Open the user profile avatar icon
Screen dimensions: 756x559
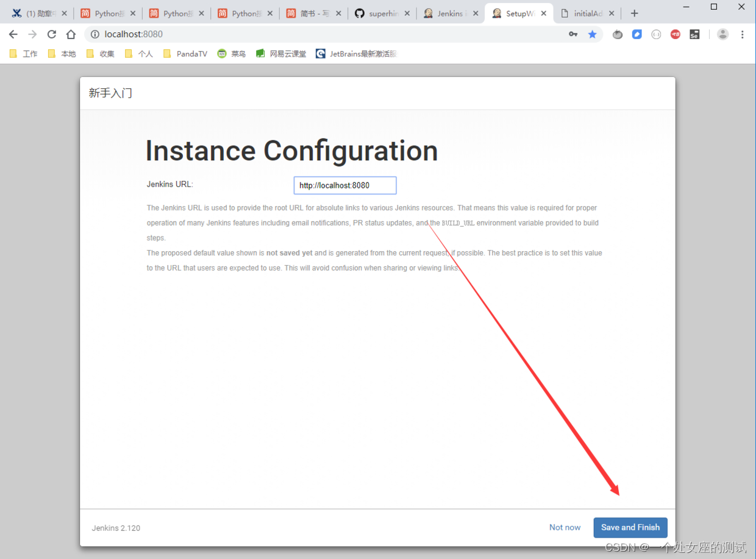point(722,34)
